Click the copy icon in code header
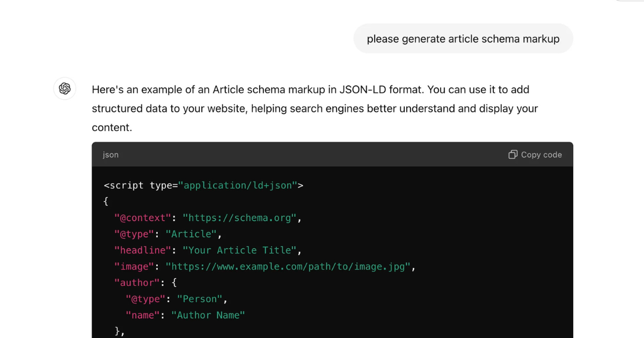The width and height of the screenshot is (644, 338). (x=513, y=155)
